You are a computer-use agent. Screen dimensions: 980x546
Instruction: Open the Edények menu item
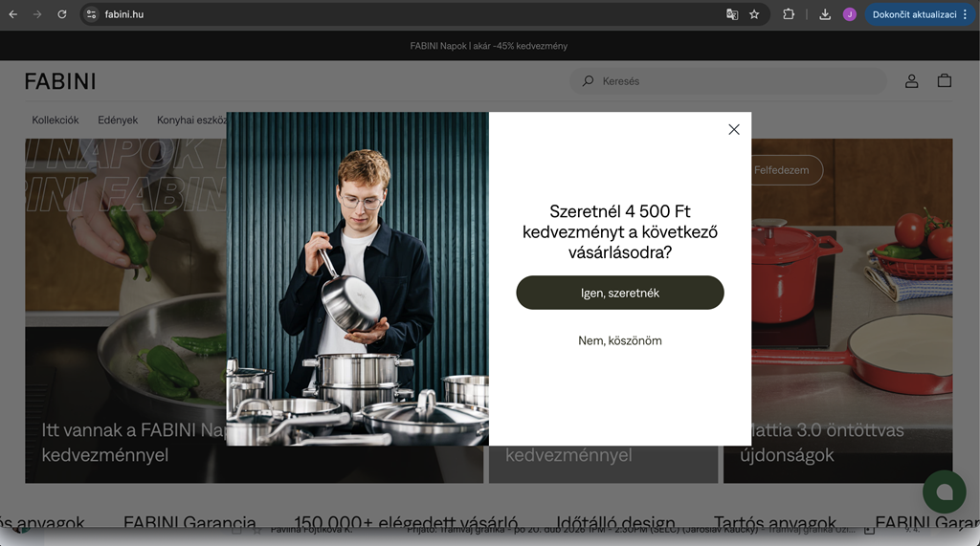pyautogui.click(x=118, y=120)
